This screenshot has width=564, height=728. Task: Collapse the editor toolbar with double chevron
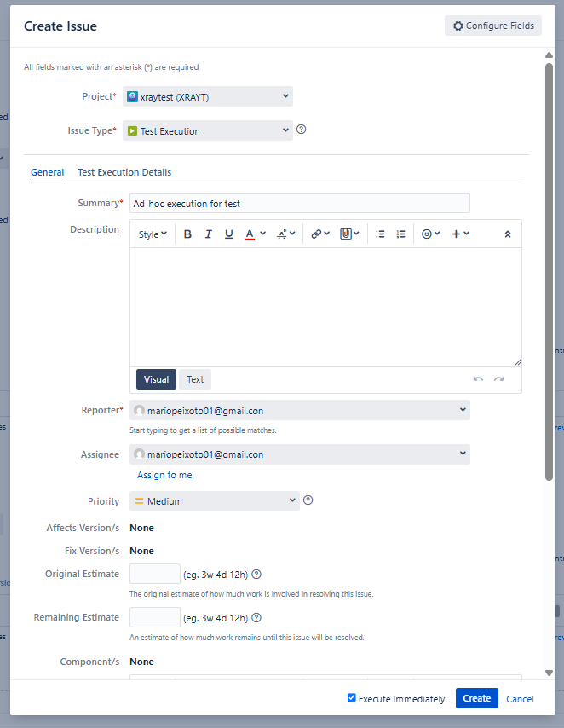point(508,234)
